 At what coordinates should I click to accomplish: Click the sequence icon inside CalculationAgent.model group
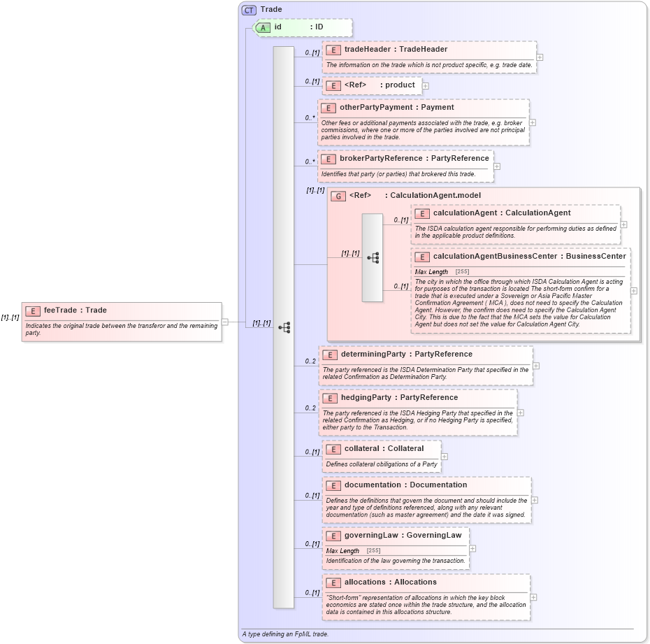(x=374, y=258)
